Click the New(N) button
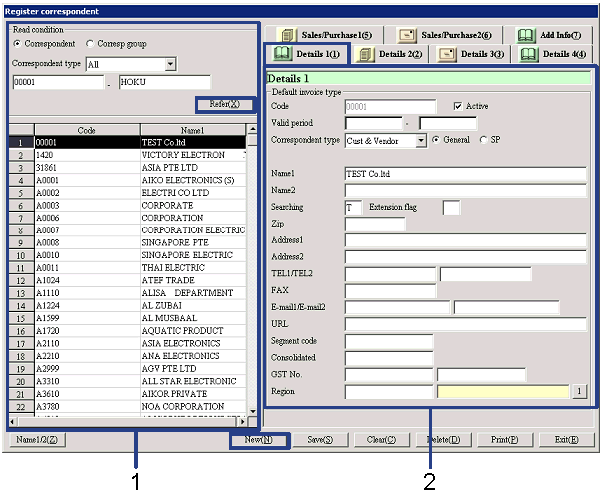Screen dimensions: 603x499 coord(259,440)
